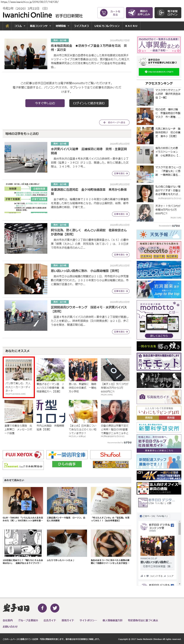
Task: Read more on 阿弓流為 article
Action: click(121, 254)
